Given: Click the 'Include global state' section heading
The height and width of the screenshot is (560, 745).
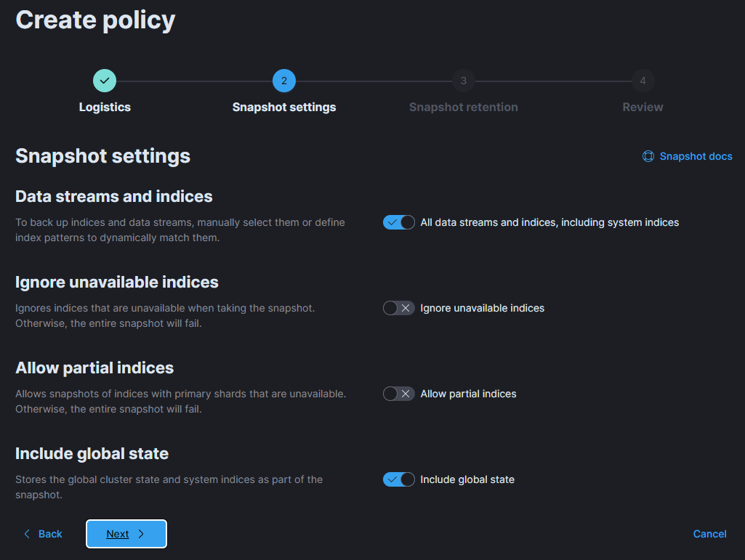Looking at the screenshot, I should (x=92, y=454).
